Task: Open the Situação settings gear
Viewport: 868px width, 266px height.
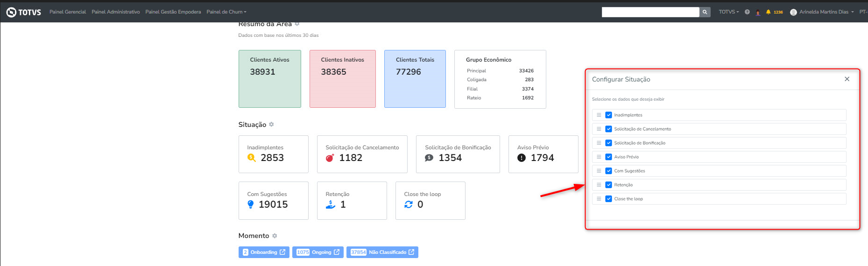Action: click(x=271, y=125)
